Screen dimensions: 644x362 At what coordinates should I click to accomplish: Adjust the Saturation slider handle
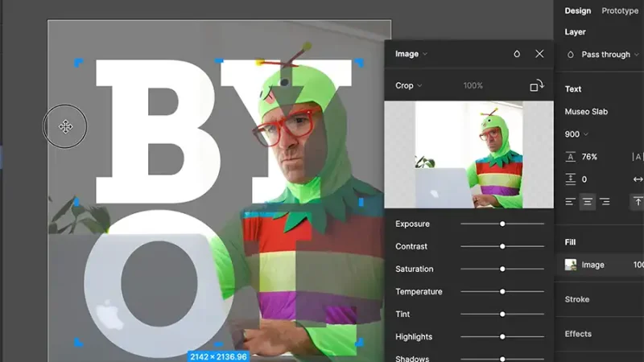(x=502, y=269)
